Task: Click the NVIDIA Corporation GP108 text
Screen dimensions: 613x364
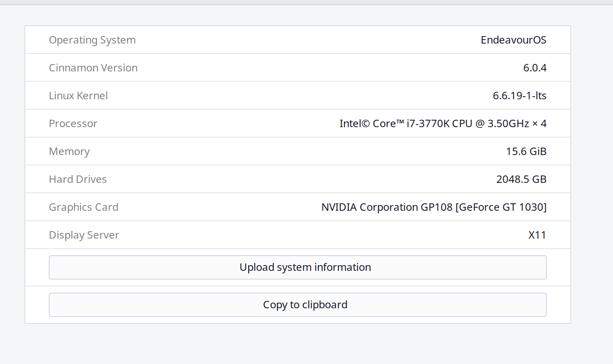Action: point(387,207)
